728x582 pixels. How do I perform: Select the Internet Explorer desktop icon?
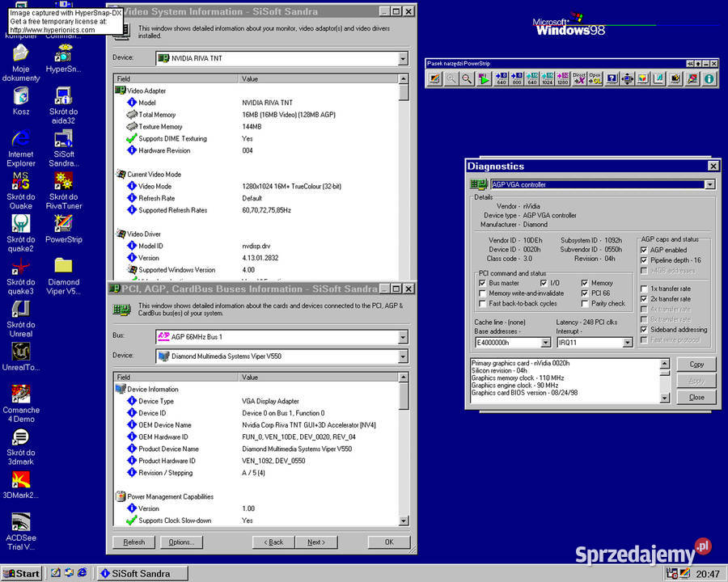point(21,149)
